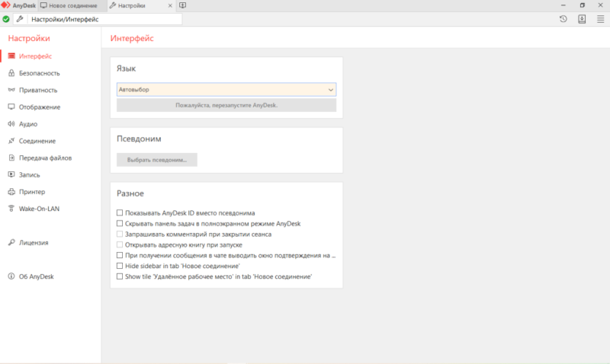Click the Разное section heading
Viewport: 610px width, 364px height.
[x=130, y=193]
